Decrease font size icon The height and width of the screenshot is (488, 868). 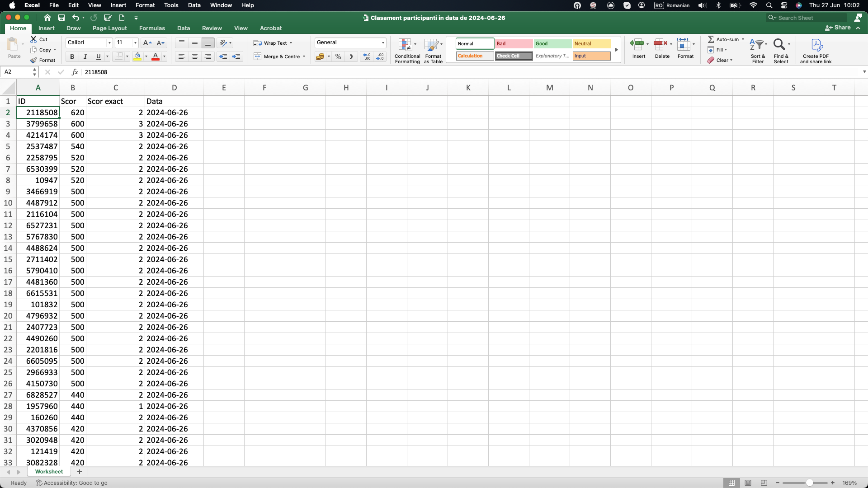click(x=160, y=43)
